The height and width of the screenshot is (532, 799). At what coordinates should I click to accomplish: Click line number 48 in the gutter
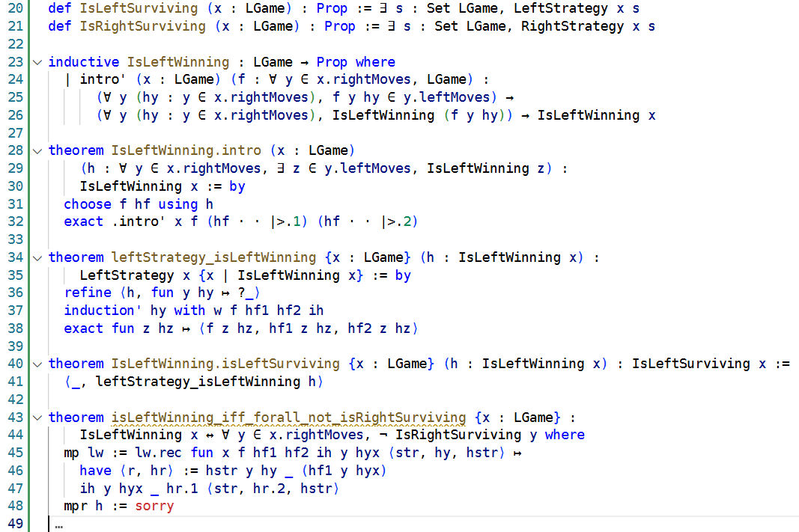click(16, 506)
